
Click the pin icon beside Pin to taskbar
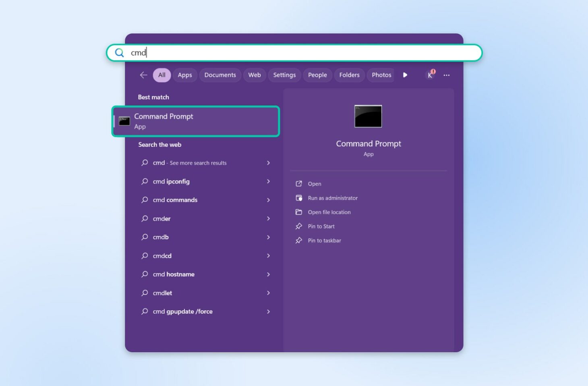tap(299, 240)
